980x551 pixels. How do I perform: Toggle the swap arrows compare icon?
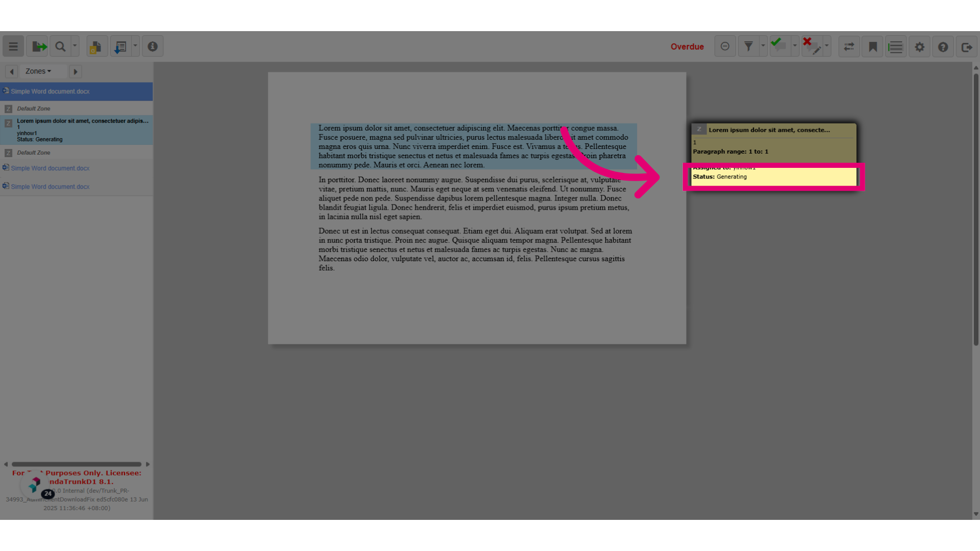tap(849, 46)
